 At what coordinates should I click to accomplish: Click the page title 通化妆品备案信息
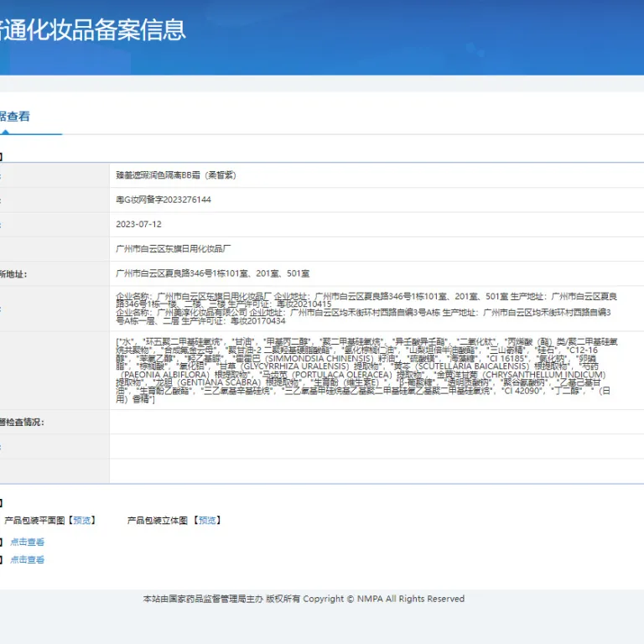(93, 30)
